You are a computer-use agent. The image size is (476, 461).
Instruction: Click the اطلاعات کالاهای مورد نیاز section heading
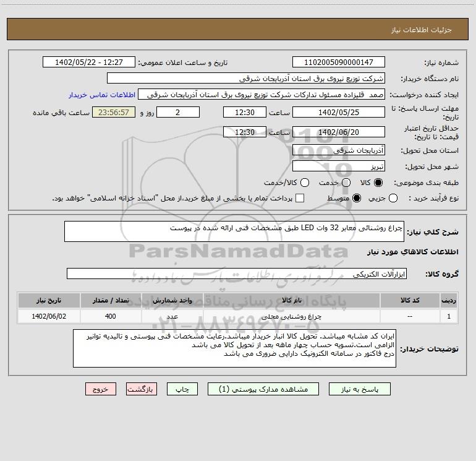click(x=413, y=252)
